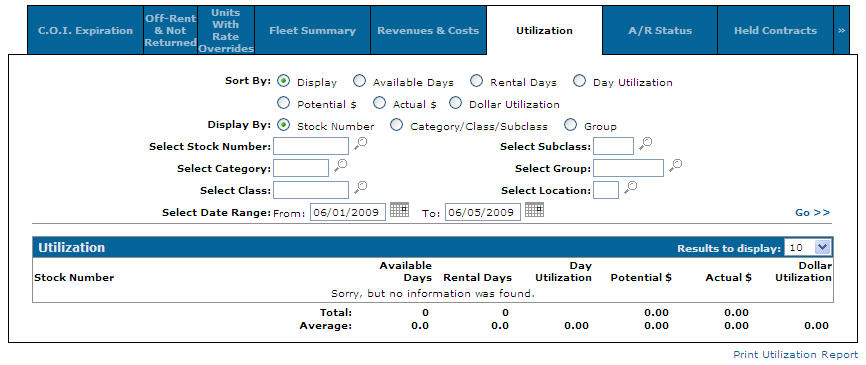
Task: Focus the Select Class field
Action: pos(311,190)
